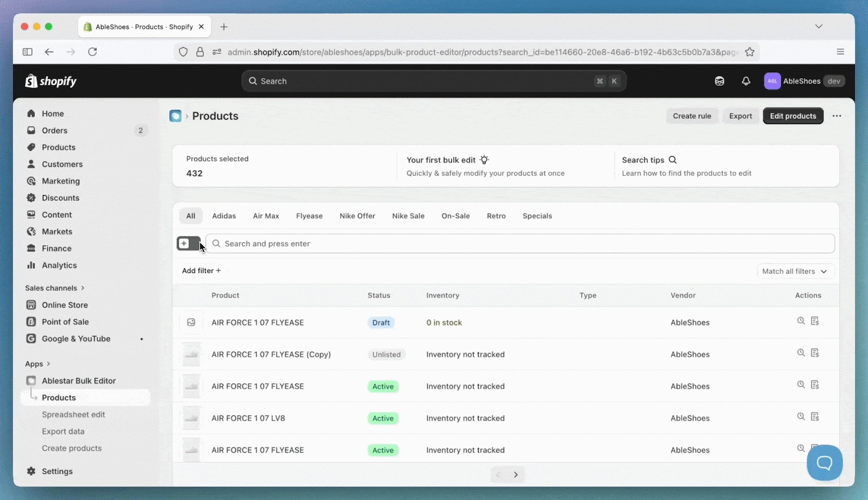
Task: Click the Discounts badge icon
Action: (31, 198)
